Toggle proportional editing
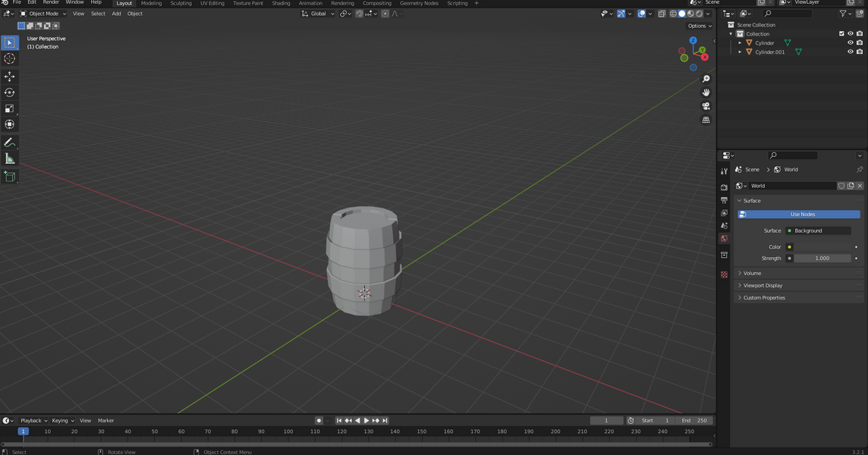Viewport: 868px width, 455px height. pos(385,14)
